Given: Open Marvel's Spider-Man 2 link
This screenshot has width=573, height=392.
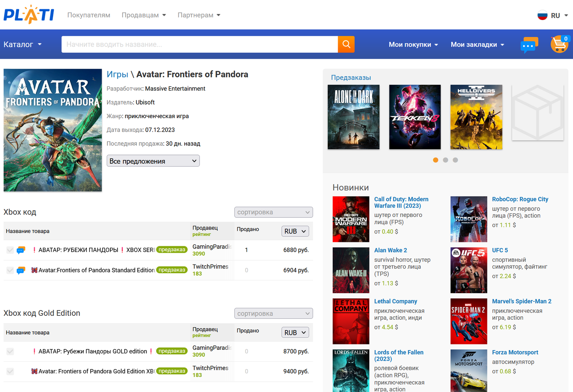Looking at the screenshot, I should (x=522, y=301).
